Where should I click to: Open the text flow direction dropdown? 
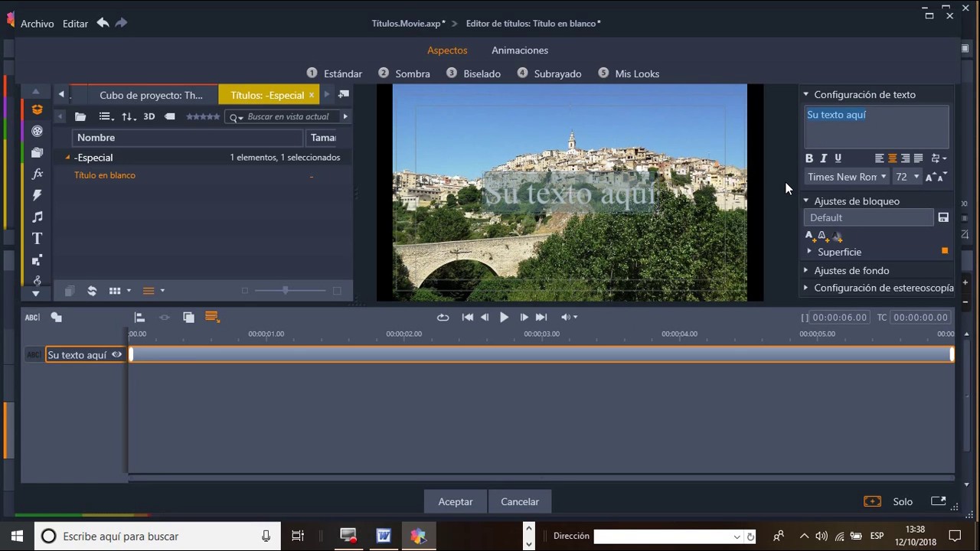coord(939,158)
